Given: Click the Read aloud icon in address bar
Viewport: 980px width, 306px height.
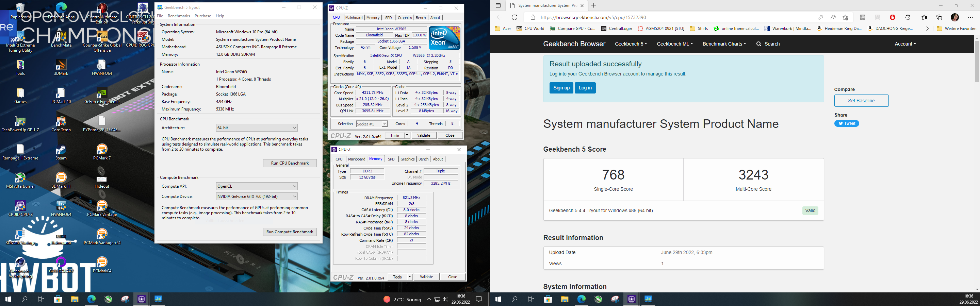Looking at the screenshot, I should pyautogui.click(x=833, y=17).
